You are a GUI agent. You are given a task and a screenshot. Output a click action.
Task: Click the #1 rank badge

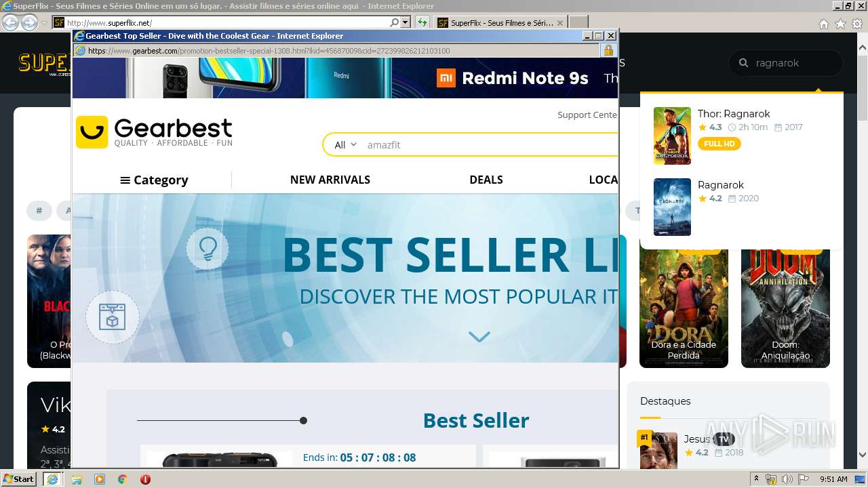coord(644,438)
